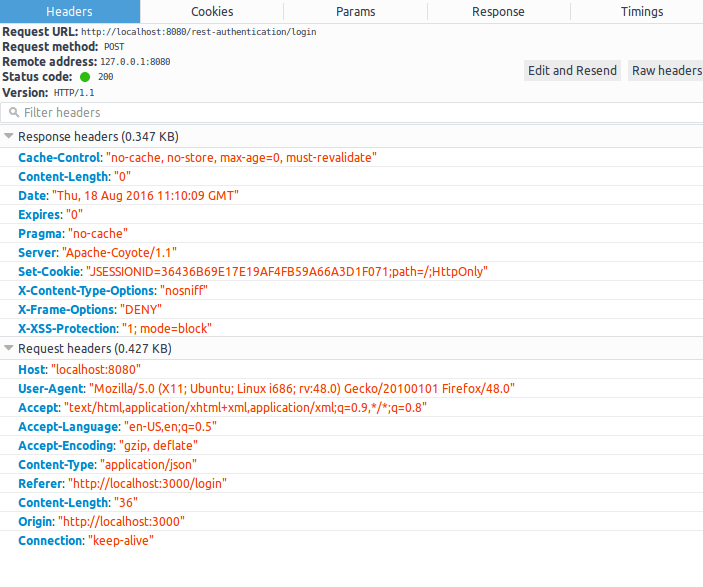Click the filter magnifying glass icon
The image size is (703, 587).
point(14,112)
